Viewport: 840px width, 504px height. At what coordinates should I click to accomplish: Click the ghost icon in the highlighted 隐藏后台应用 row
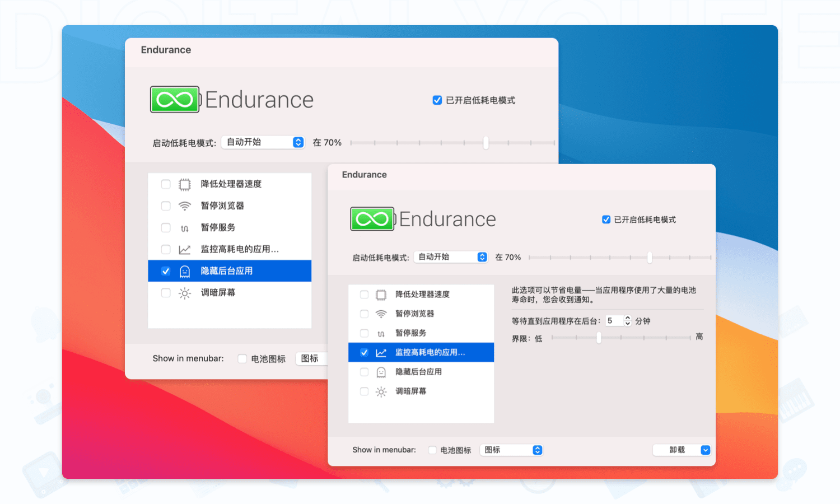[184, 272]
